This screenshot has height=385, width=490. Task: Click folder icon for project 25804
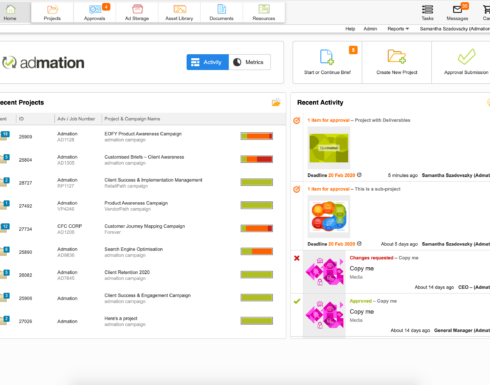click(4, 159)
